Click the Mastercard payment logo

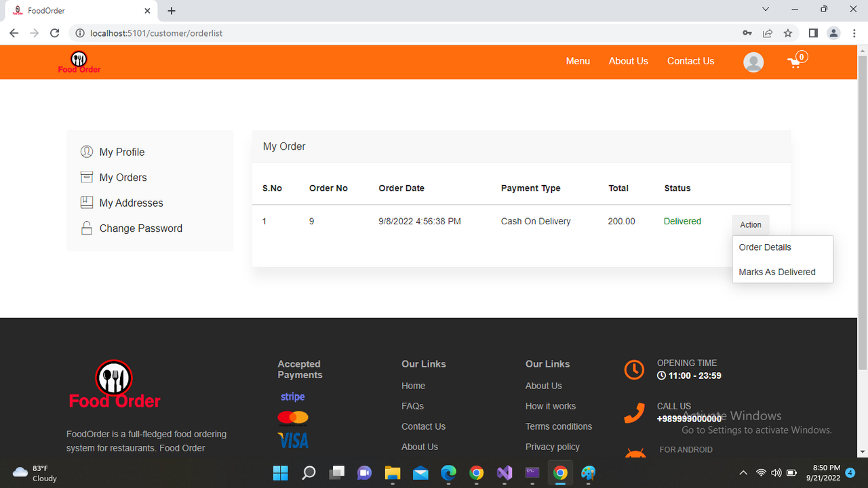293,418
